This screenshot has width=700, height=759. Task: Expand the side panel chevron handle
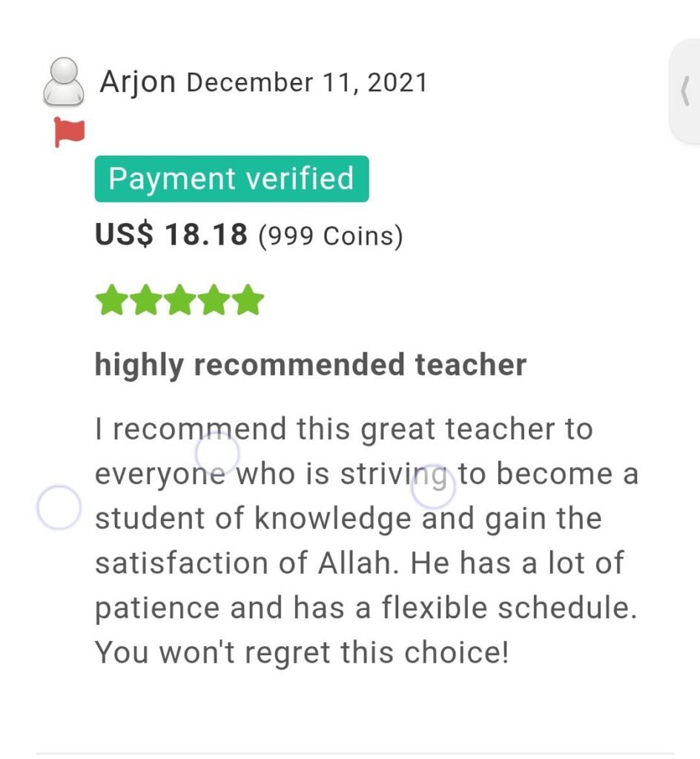684,91
